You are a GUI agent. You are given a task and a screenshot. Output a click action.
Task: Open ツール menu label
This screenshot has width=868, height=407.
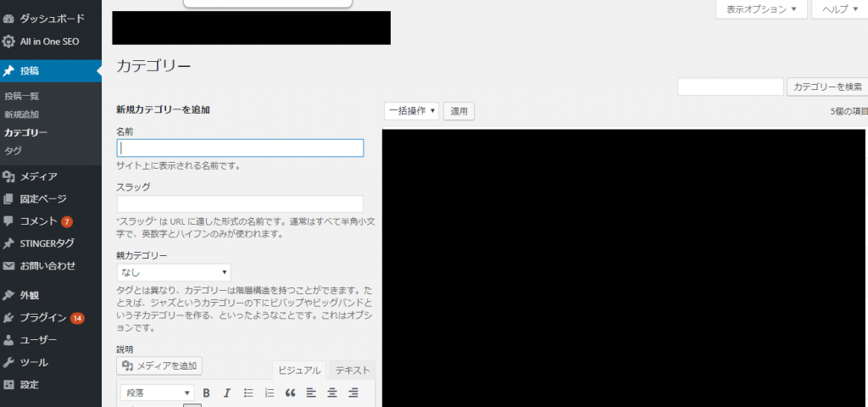(34, 363)
